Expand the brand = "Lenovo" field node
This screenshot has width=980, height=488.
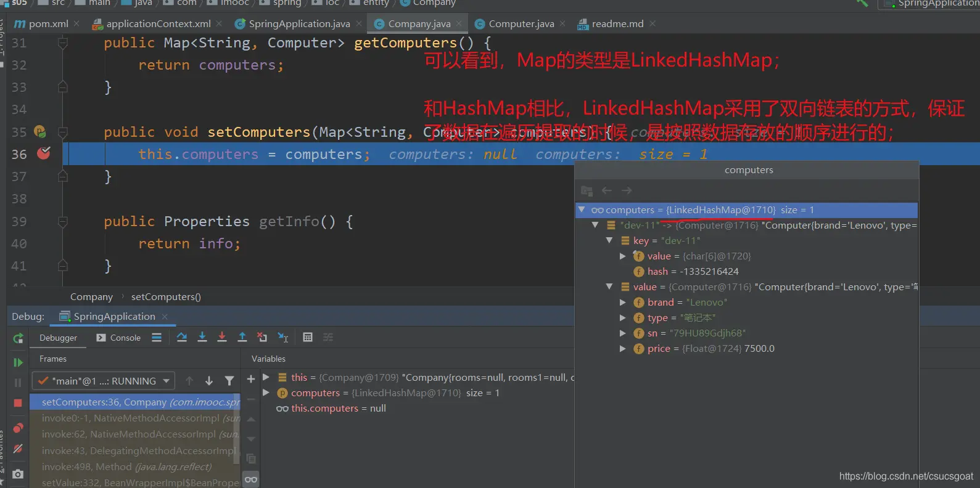pos(623,303)
